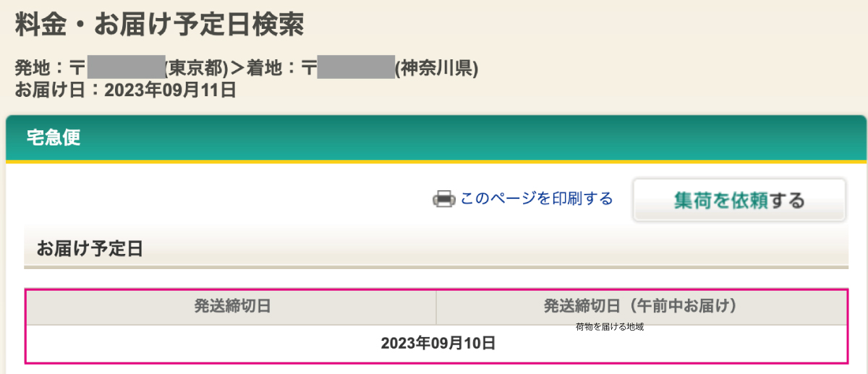
Task: Click the 〒 postal mark before origin code
Action: pos(77,69)
